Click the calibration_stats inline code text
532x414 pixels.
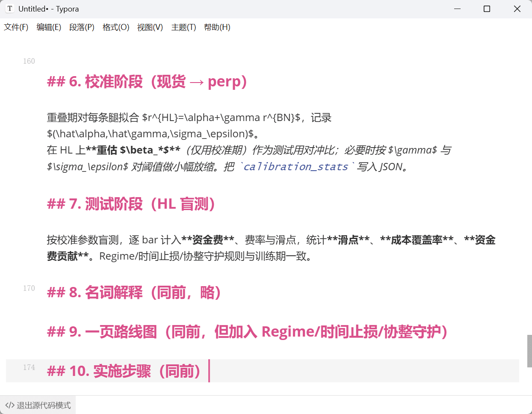click(x=296, y=167)
